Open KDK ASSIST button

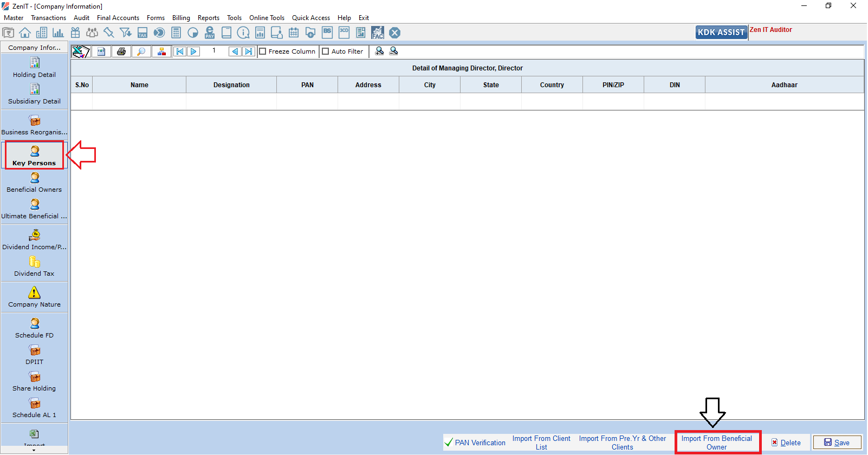click(x=721, y=32)
